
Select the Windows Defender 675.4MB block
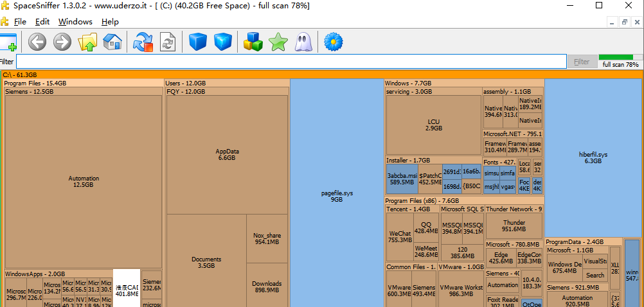tap(564, 268)
